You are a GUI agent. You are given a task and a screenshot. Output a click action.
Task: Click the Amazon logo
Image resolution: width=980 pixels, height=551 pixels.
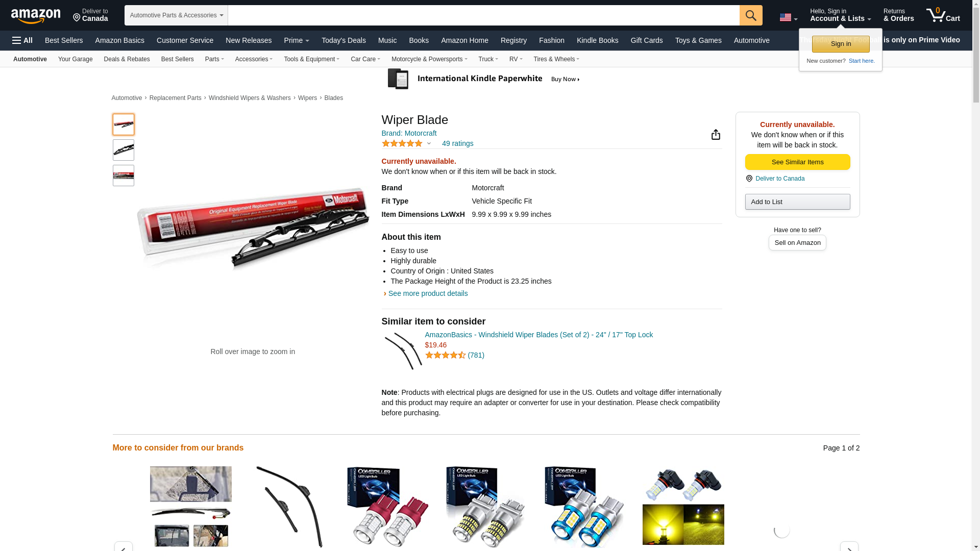click(x=36, y=16)
